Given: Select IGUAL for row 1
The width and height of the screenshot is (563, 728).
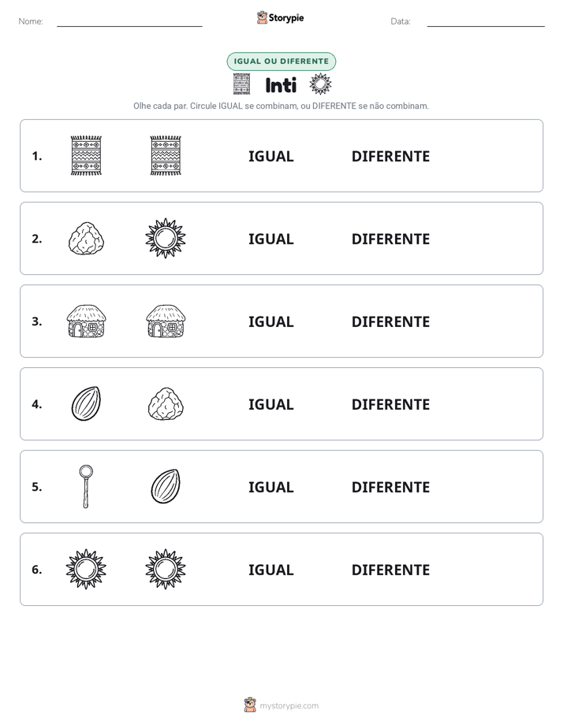Looking at the screenshot, I should [x=270, y=157].
